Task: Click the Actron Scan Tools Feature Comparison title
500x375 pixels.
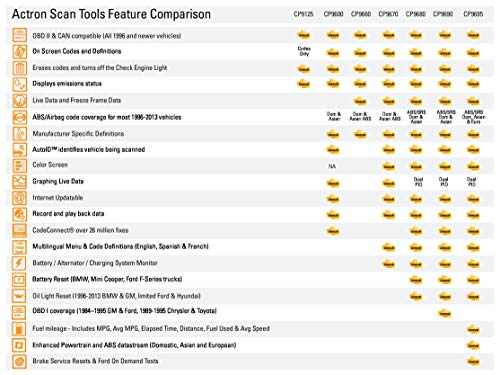Action: pos(111,14)
